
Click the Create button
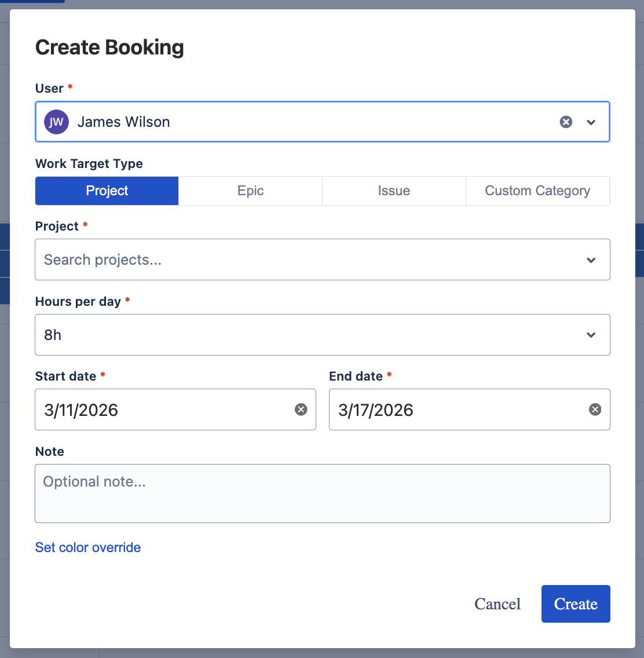[x=576, y=604]
